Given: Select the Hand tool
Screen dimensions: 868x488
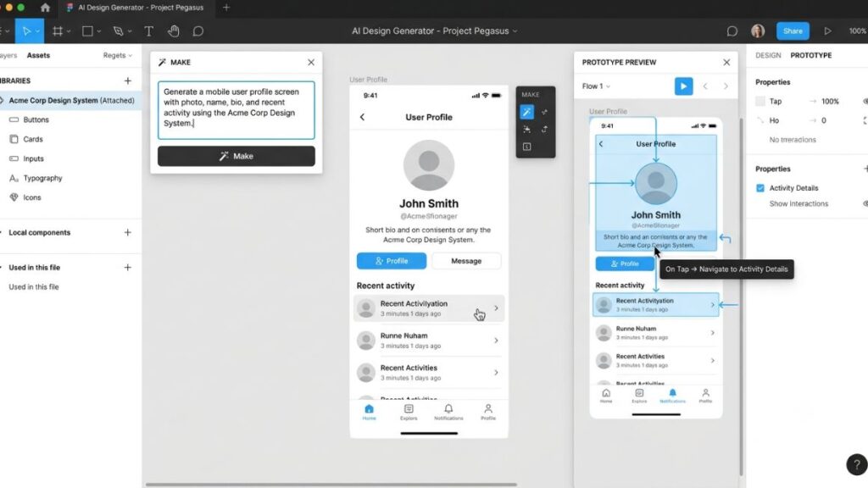Looking at the screenshot, I should [173, 31].
